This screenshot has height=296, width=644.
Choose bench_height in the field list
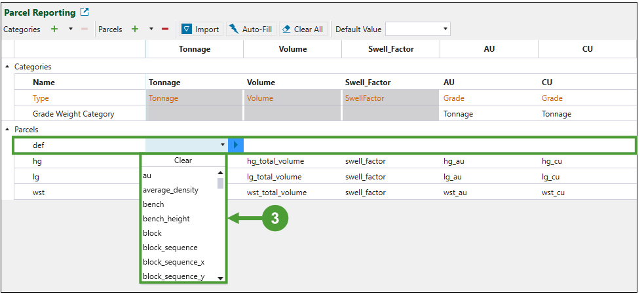pyautogui.click(x=166, y=219)
